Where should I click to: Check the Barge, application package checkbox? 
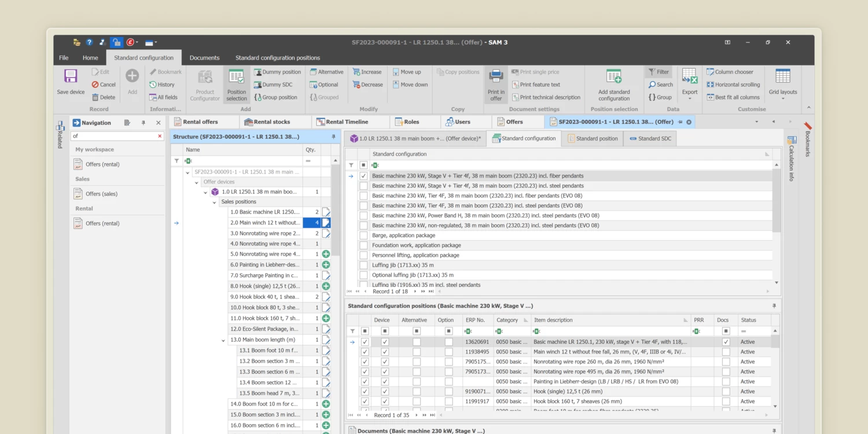(363, 236)
